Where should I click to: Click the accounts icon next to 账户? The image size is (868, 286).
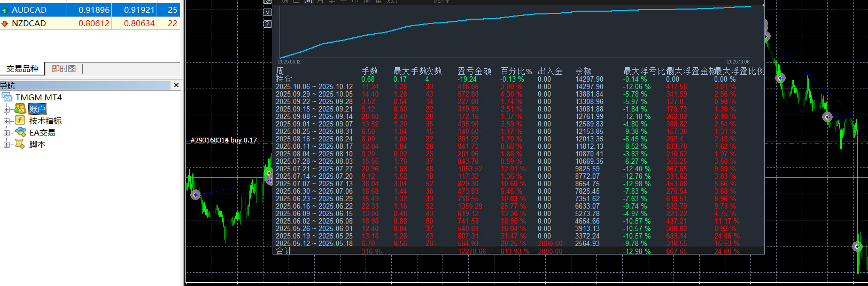click(x=20, y=109)
